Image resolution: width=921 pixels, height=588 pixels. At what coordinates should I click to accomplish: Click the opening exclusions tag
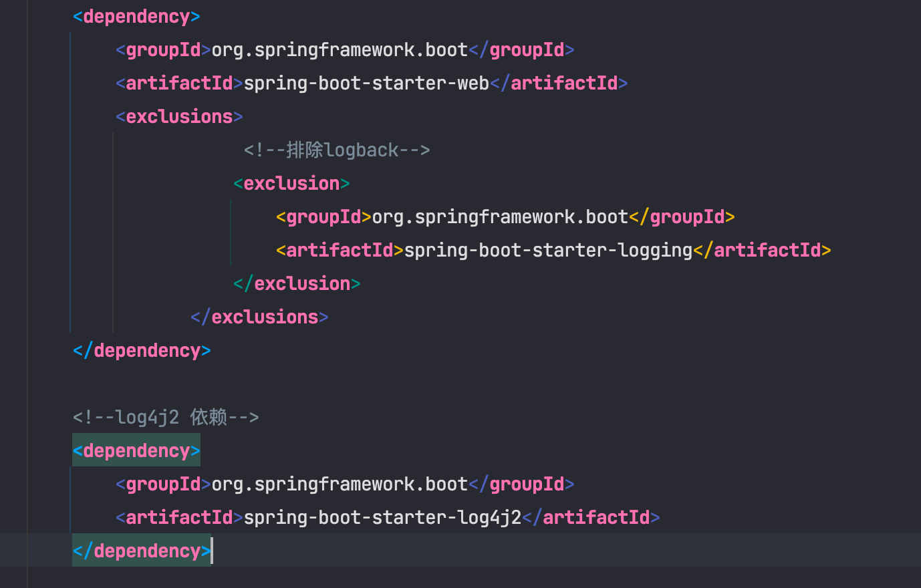pyautogui.click(x=179, y=116)
